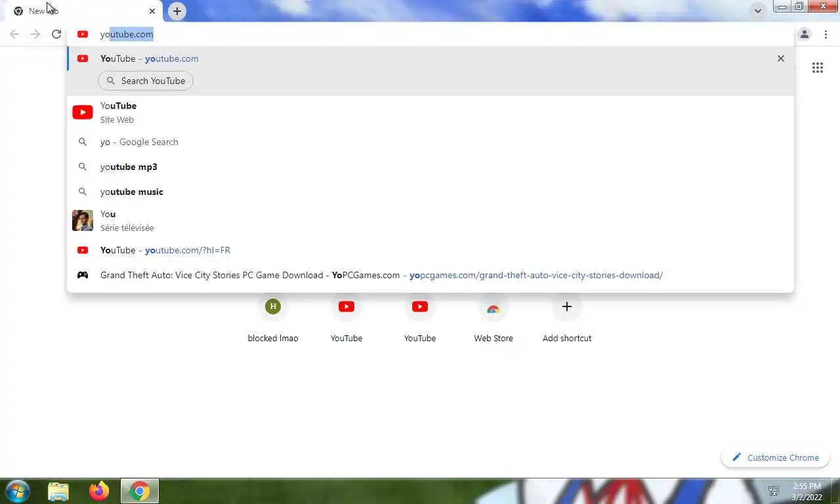840x504 pixels.
Task: Select the 'yo - Google Search' suggestion
Action: click(430, 142)
